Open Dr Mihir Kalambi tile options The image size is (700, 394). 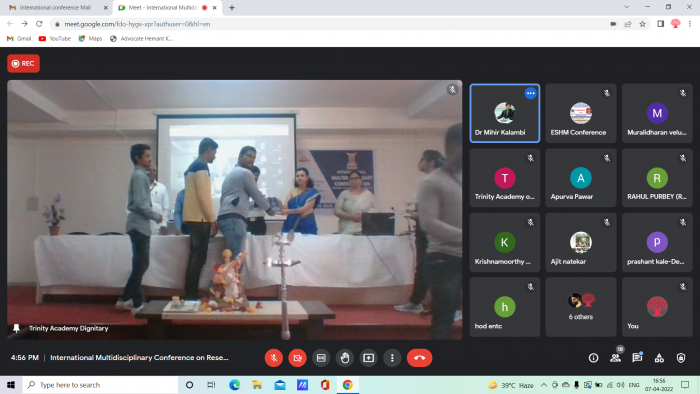pyautogui.click(x=530, y=93)
